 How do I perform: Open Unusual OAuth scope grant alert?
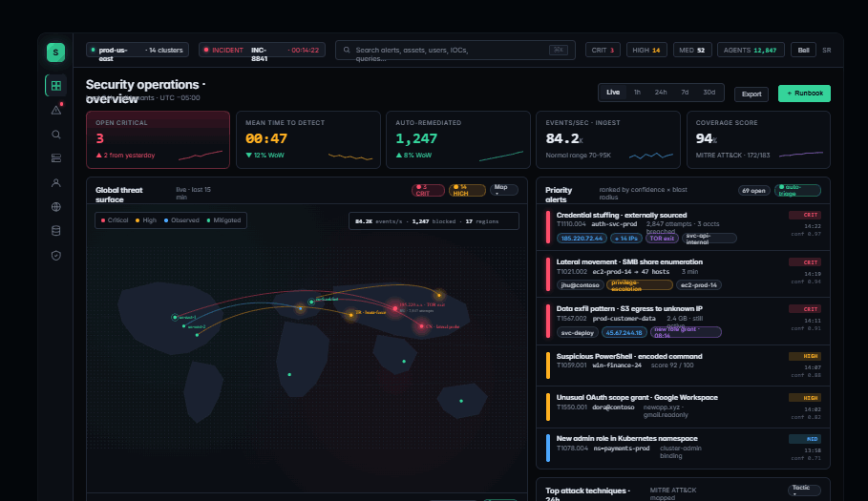(683, 407)
